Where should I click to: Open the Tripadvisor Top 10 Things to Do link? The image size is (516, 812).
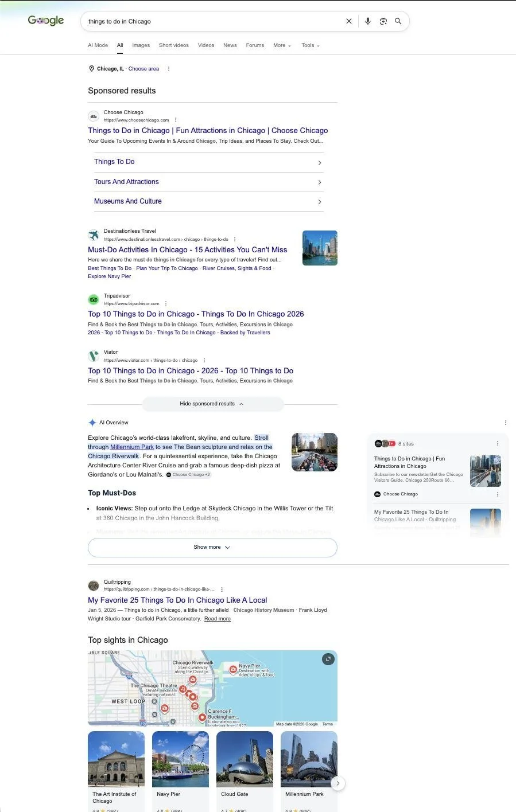click(196, 314)
